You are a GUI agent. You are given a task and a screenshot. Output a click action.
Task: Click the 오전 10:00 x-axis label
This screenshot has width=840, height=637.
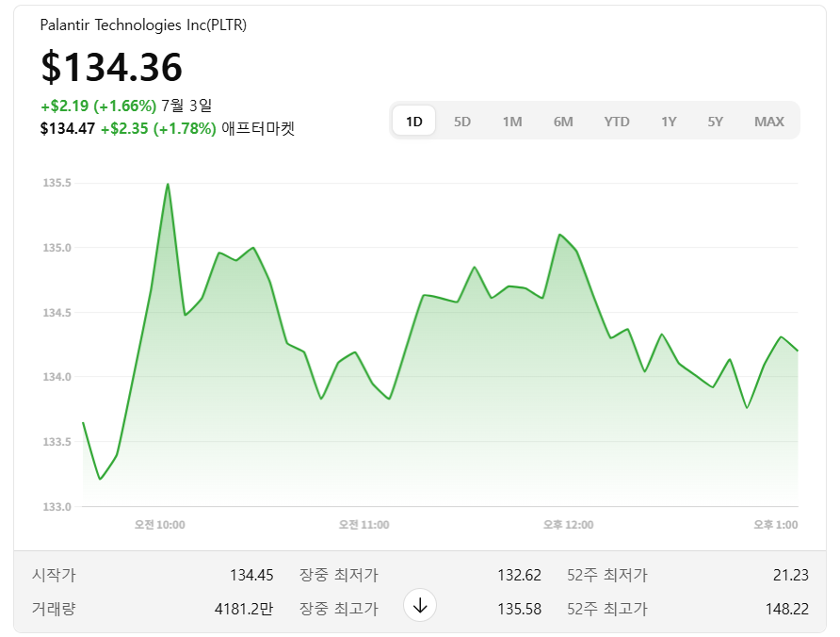[x=160, y=525]
